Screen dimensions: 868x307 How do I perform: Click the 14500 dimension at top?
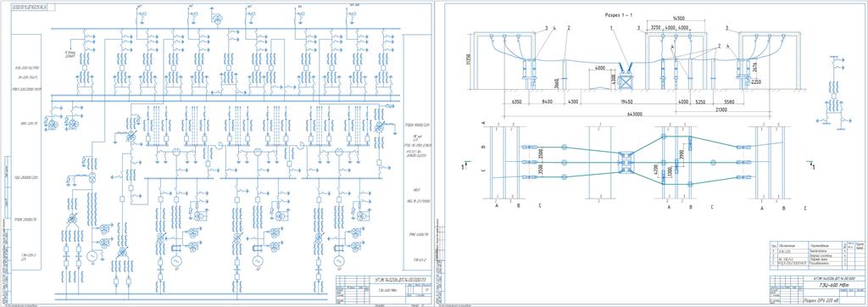coord(679,19)
